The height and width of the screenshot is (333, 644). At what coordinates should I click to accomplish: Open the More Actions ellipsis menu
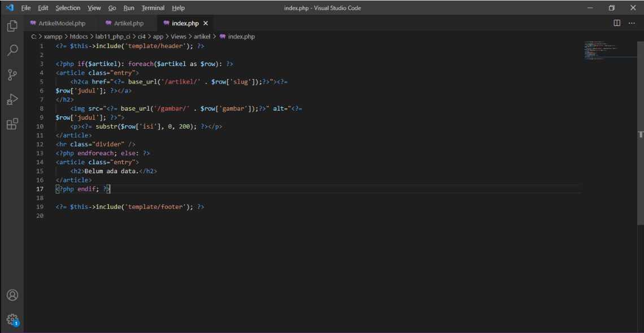pos(631,23)
